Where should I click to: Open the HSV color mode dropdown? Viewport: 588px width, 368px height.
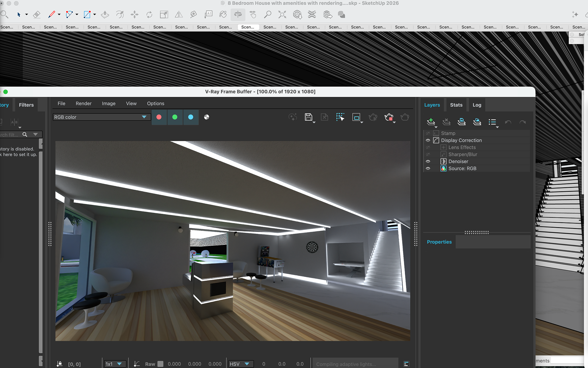[240, 364]
